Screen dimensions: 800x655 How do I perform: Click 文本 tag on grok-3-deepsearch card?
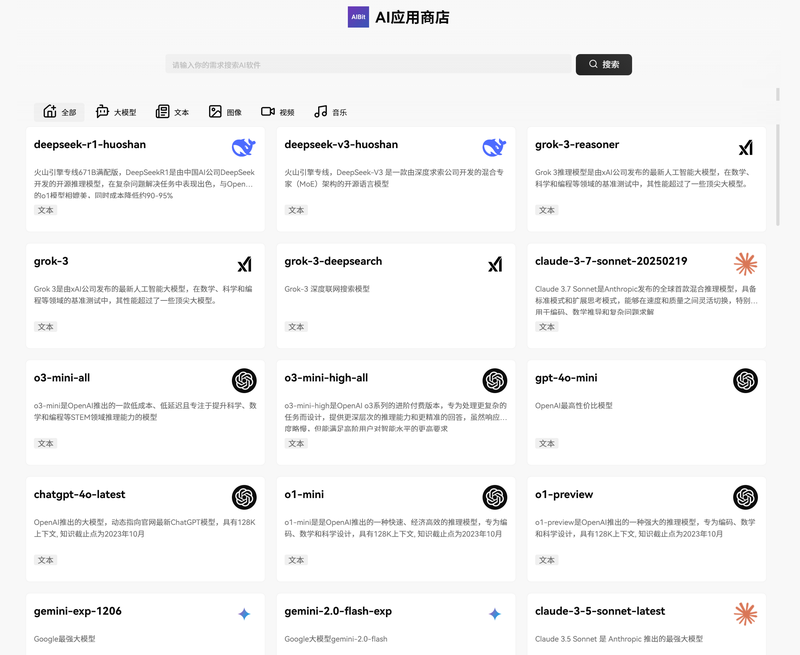pos(296,327)
